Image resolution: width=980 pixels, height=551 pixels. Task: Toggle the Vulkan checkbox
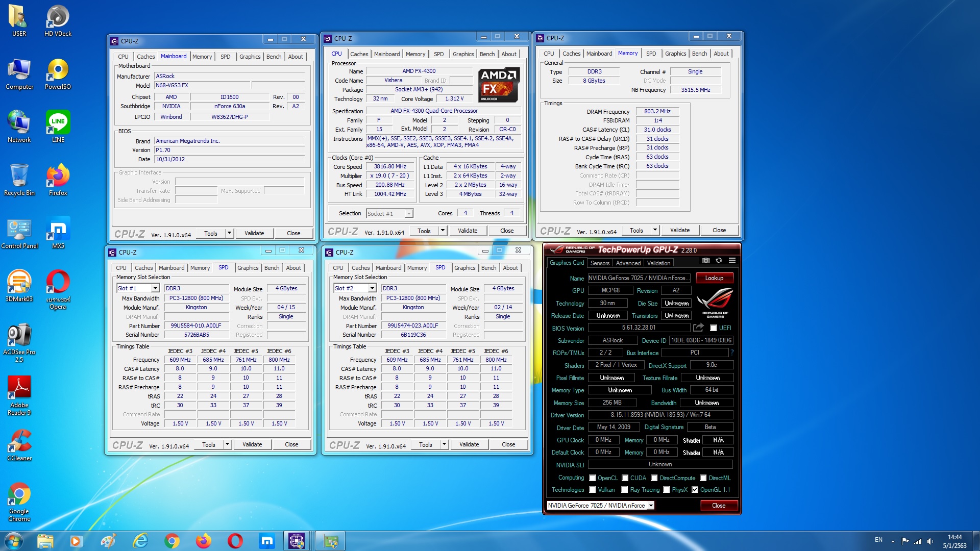pyautogui.click(x=592, y=490)
